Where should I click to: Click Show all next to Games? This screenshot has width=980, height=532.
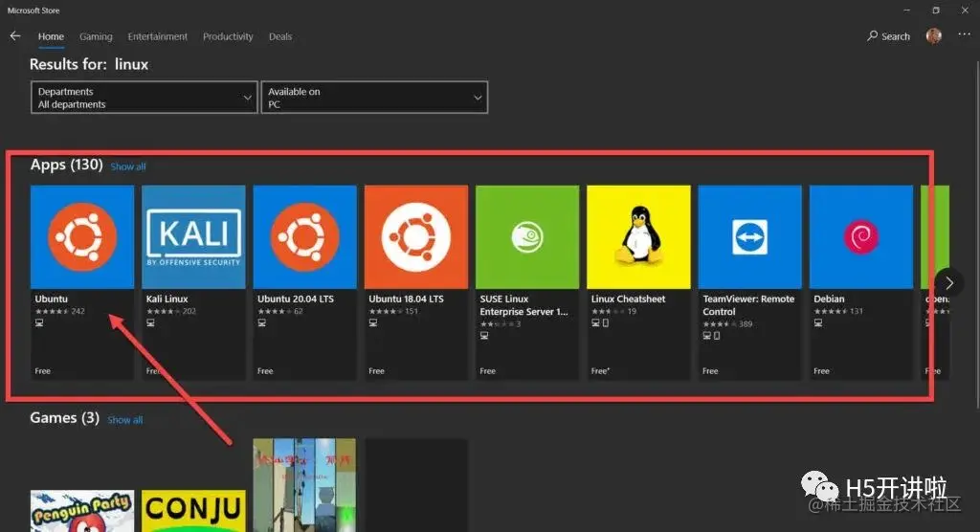125,419
